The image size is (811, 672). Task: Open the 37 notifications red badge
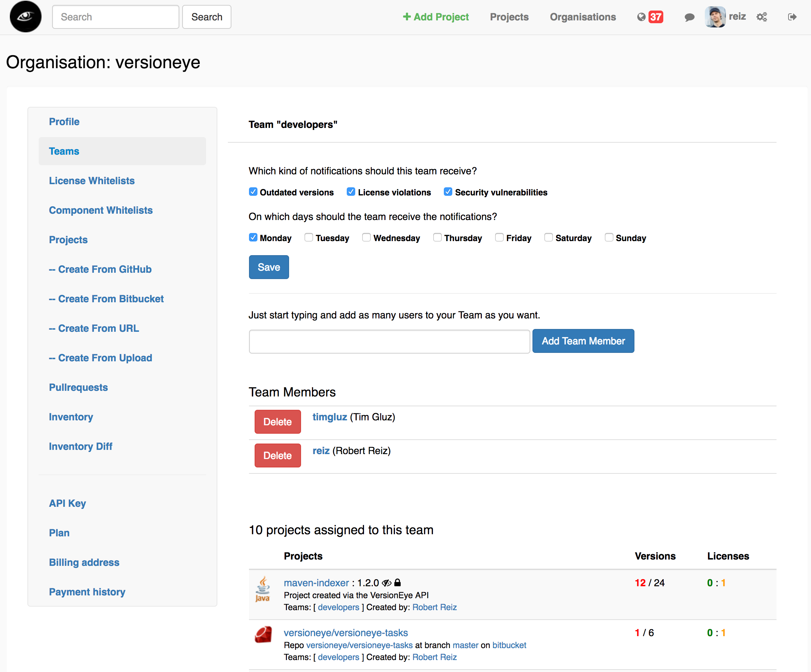pyautogui.click(x=655, y=17)
